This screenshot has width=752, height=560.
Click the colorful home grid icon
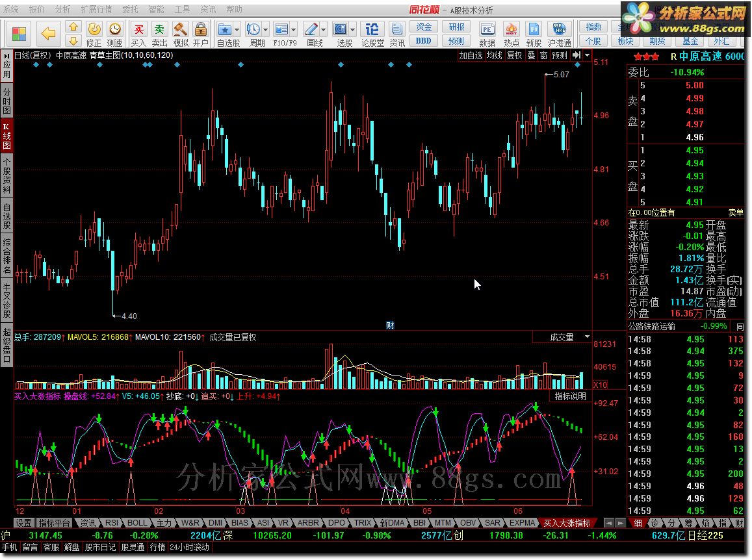(x=19, y=34)
